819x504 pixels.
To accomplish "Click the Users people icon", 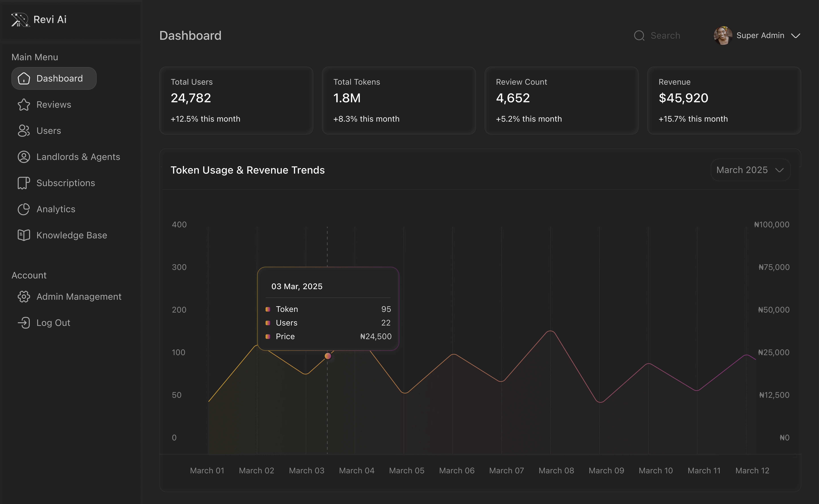I will tap(24, 131).
